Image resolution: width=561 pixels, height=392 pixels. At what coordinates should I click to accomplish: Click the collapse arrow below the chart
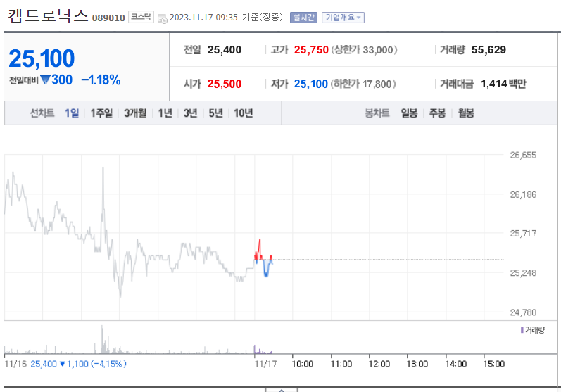tap(282, 389)
